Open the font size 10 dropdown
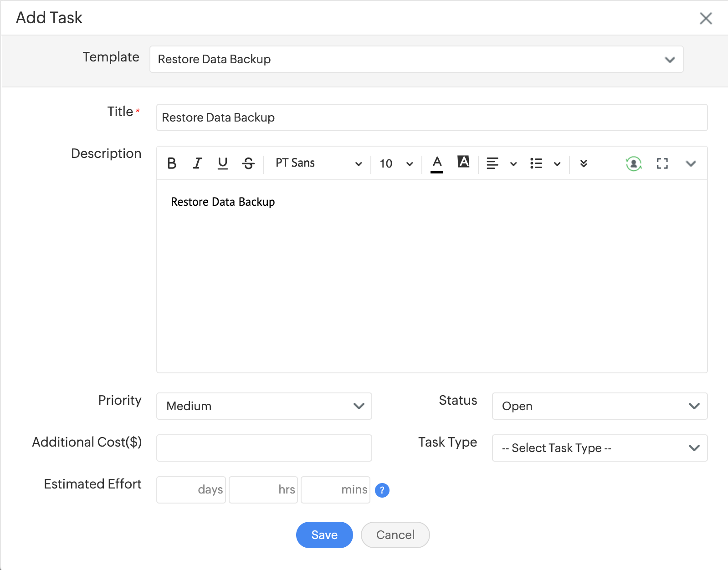This screenshot has height=570, width=728. pyautogui.click(x=396, y=163)
